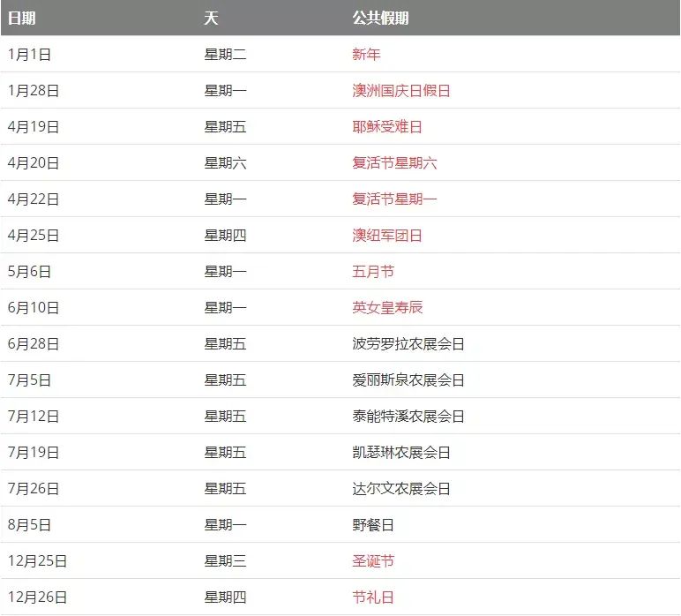
Task: Click the 公共假期 column header
Action: [x=380, y=18]
